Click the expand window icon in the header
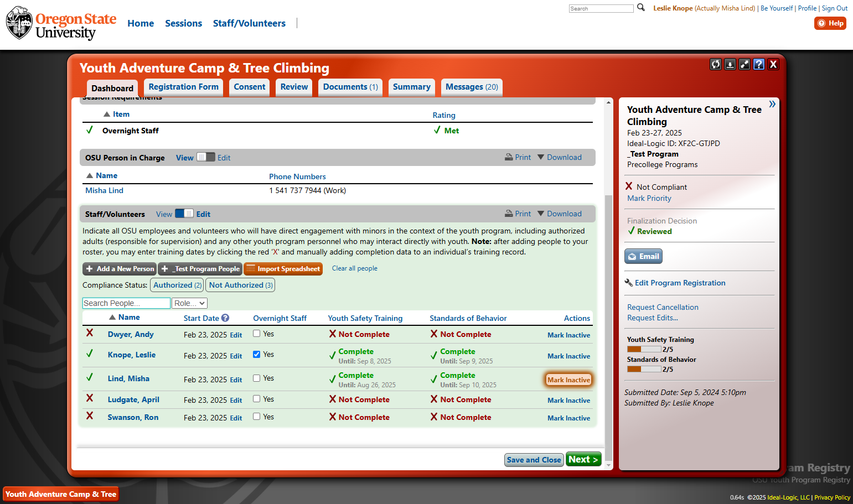853x504 pixels. coord(745,64)
